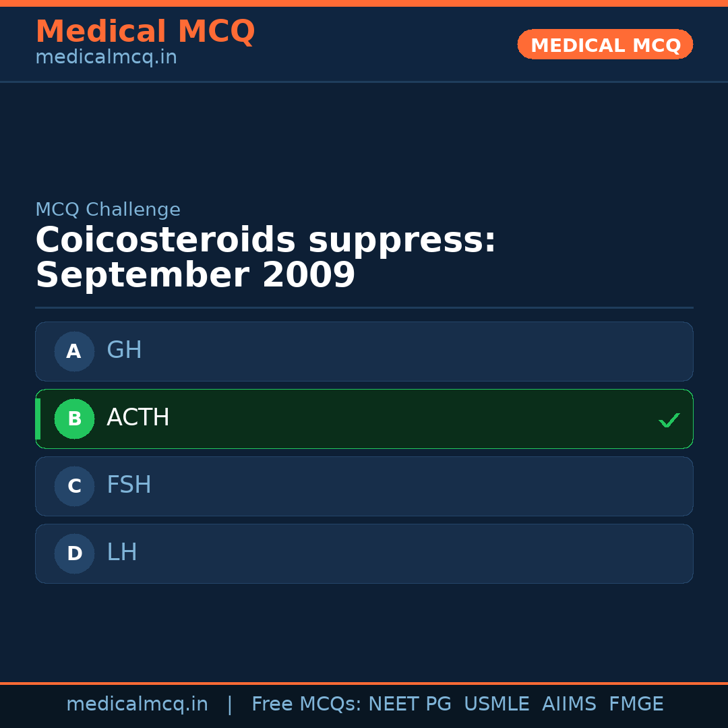Screen dimensions: 728x728
Task: Click NEET PG in the footer
Action: point(410,704)
